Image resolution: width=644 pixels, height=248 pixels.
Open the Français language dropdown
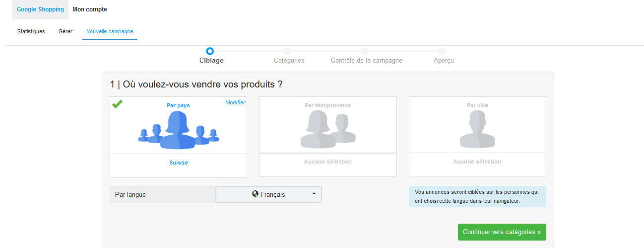[268, 195]
